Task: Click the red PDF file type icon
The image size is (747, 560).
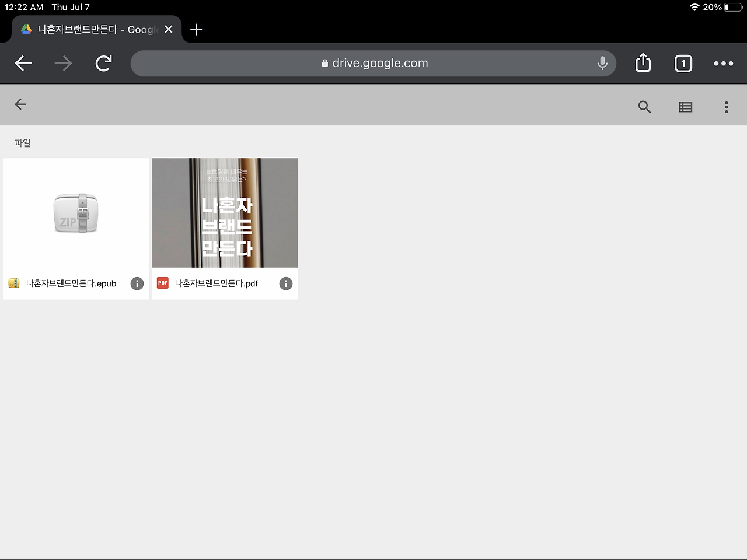Action: tap(163, 283)
